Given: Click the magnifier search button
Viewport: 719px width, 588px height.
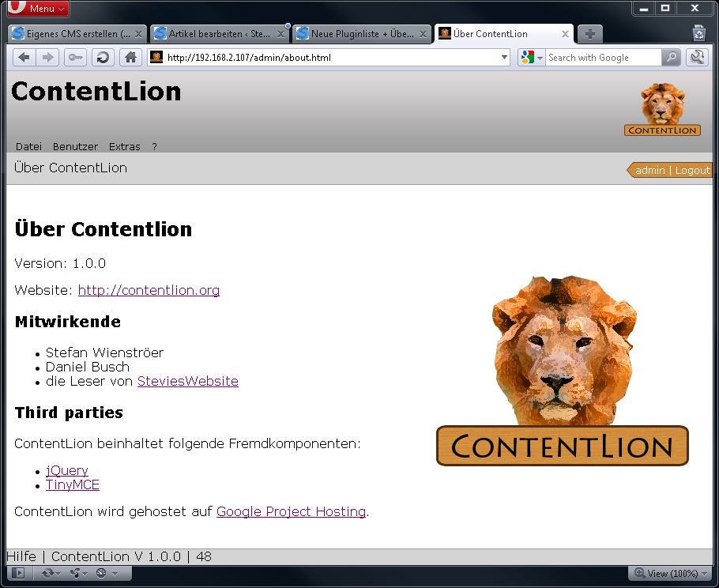Looking at the screenshot, I should click(x=671, y=58).
